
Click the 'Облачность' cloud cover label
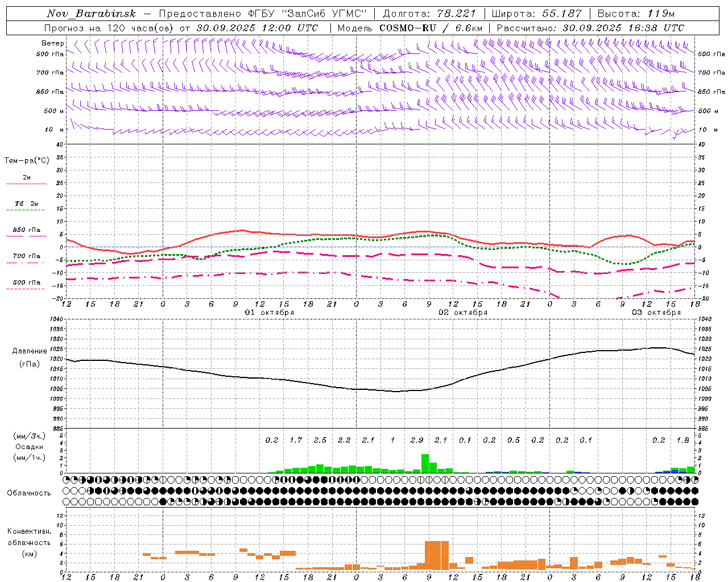coord(29,493)
